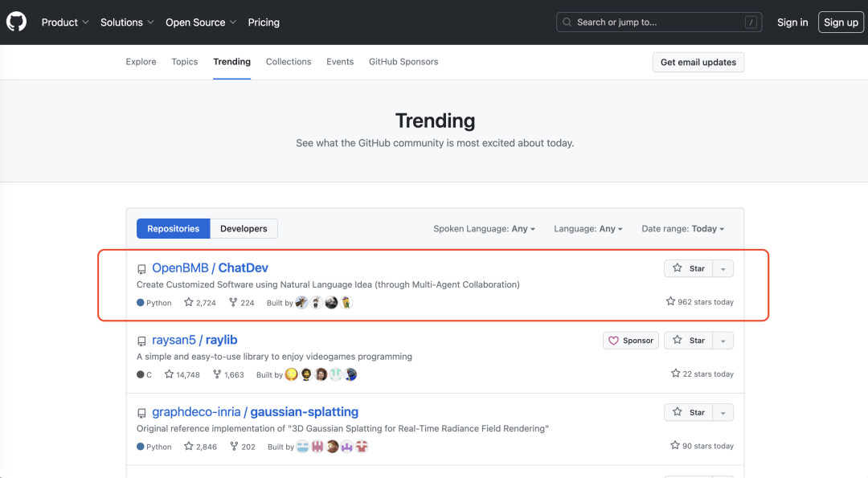Click the fork icon showing 1,663 for raylib
868x478 pixels.
coord(217,374)
